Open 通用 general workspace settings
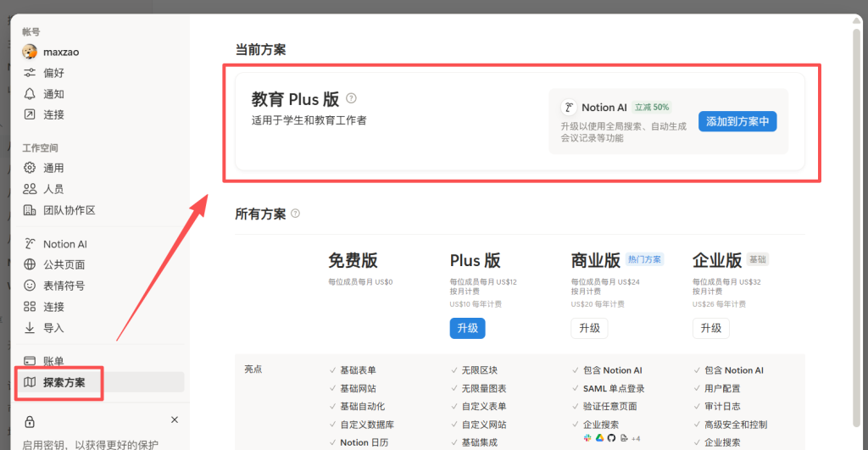Image resolution: width=868 pixels, height=450 pixels. (x=53, y=168)
